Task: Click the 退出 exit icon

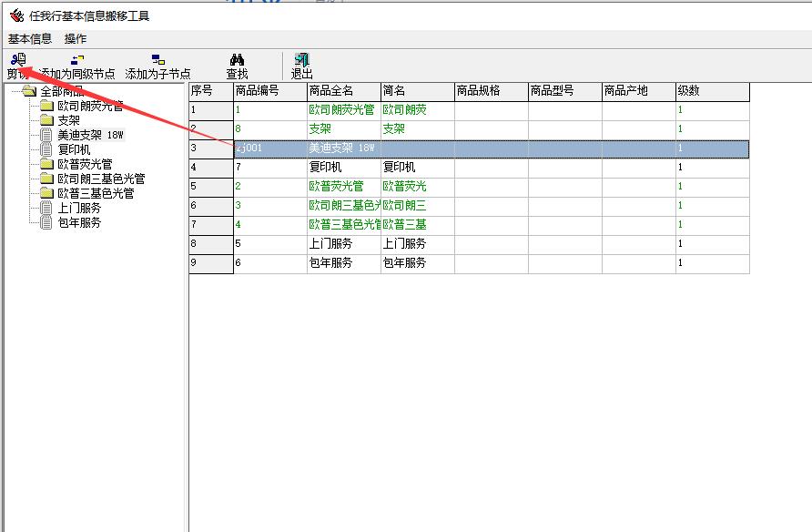Action: [x=301, y=59]
